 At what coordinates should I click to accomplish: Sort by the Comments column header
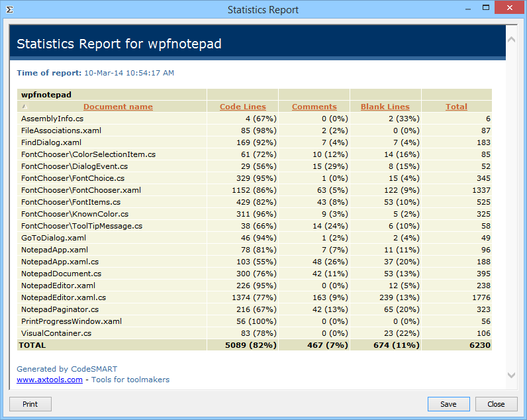coord(314,107)
